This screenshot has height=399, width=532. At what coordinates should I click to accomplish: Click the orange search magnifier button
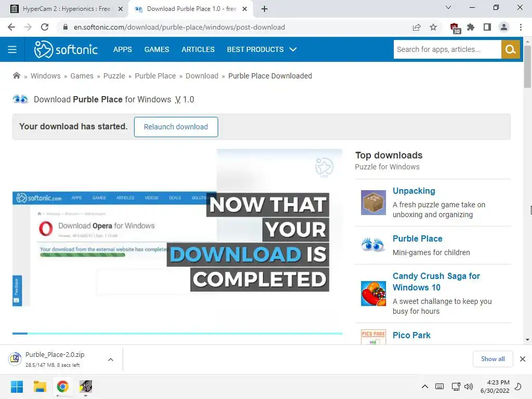pyautogui.click(x=511, y=49)
